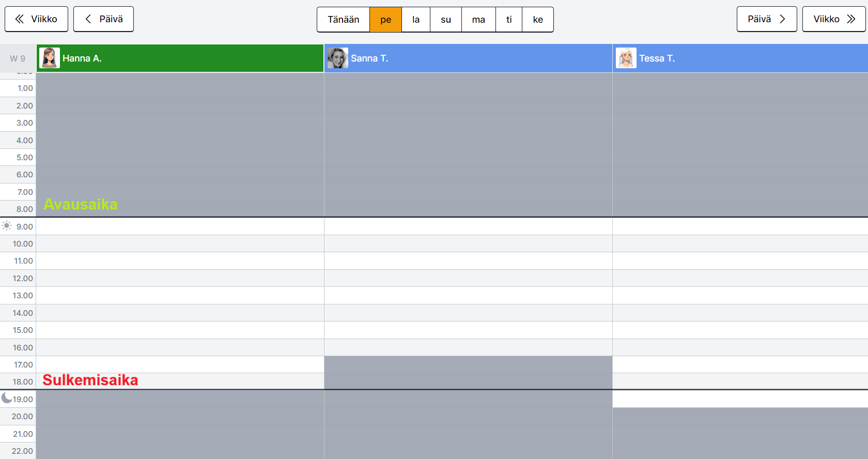The height and width of the screenshot is (459, 868).
Task: Advance to next day with Päivä
Action: point(767,19)
